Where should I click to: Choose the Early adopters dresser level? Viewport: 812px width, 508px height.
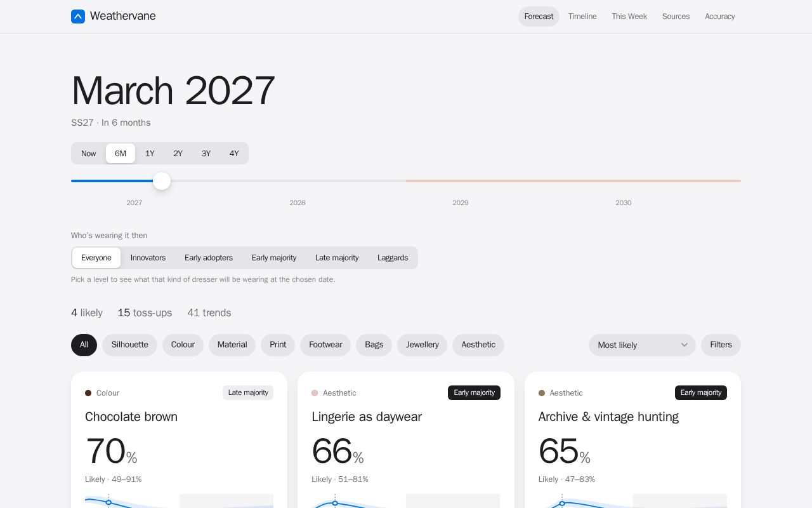coord(209,258)
